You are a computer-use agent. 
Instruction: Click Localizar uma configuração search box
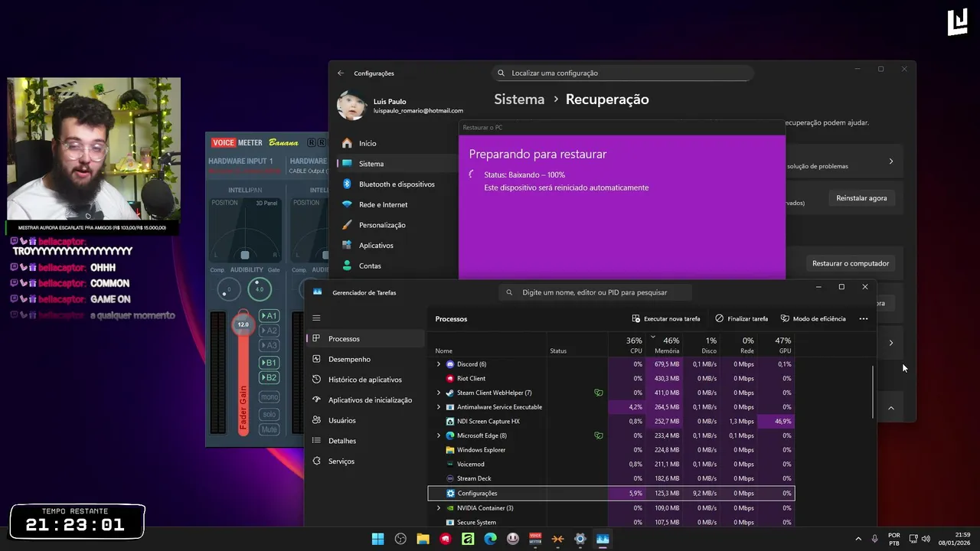click(622, 73)
